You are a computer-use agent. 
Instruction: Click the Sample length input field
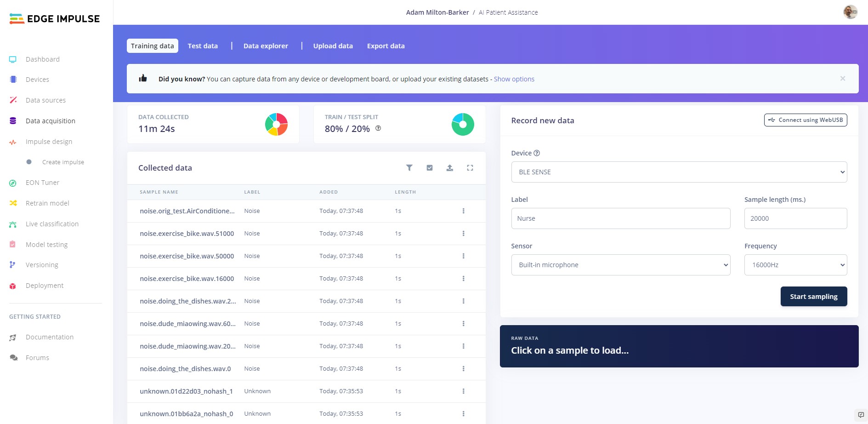click(x=796, y=218)
